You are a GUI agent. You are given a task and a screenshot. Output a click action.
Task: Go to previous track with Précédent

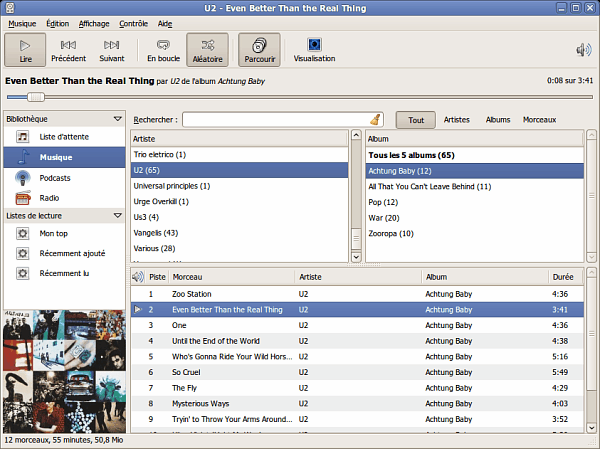[68, 50]
